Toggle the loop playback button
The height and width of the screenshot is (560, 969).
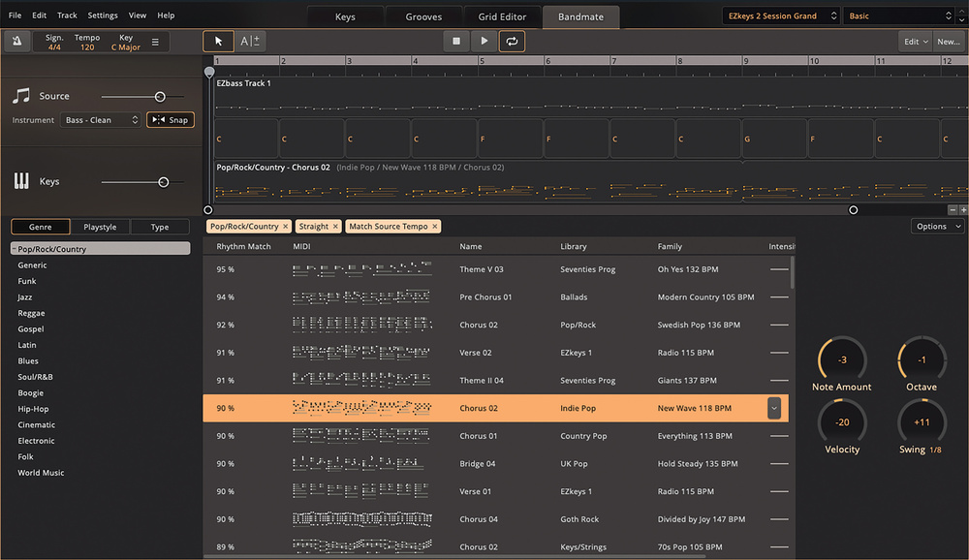click(x=511, y=41)
